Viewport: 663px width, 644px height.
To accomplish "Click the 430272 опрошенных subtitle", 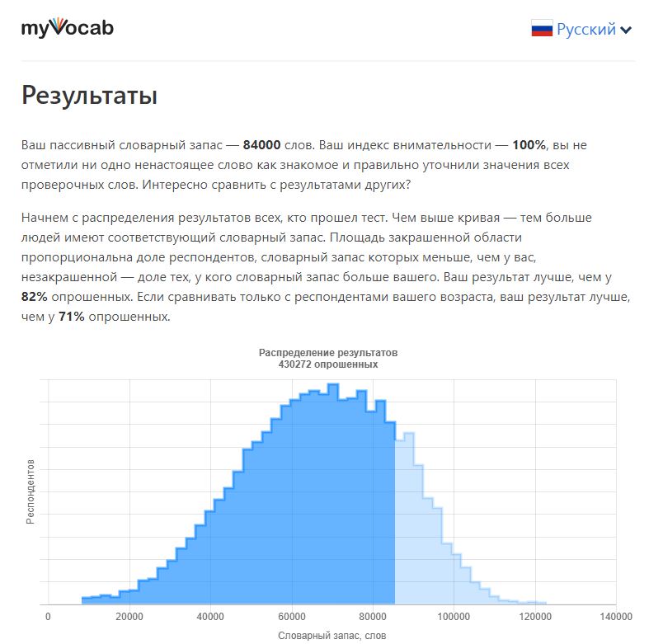I will pos(328,364).
